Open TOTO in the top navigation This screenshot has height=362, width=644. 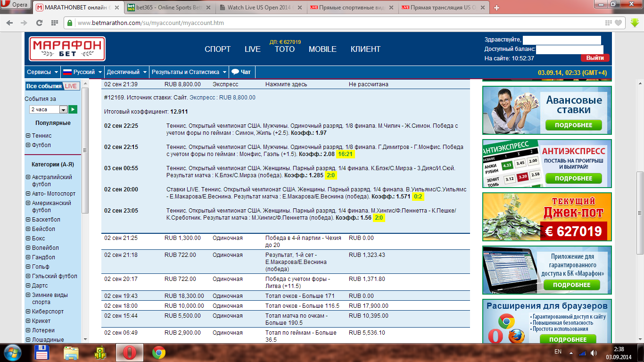click(x=285, y=49)
